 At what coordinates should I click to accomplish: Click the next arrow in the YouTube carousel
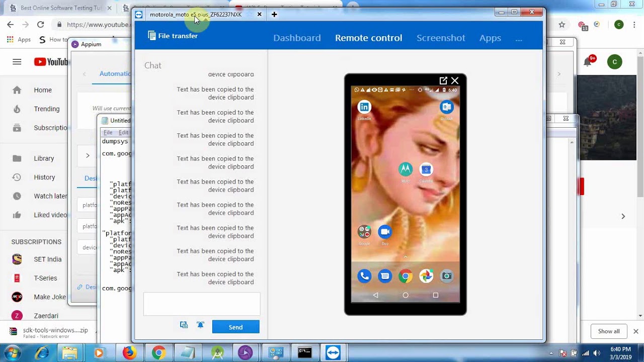(623, 216)
